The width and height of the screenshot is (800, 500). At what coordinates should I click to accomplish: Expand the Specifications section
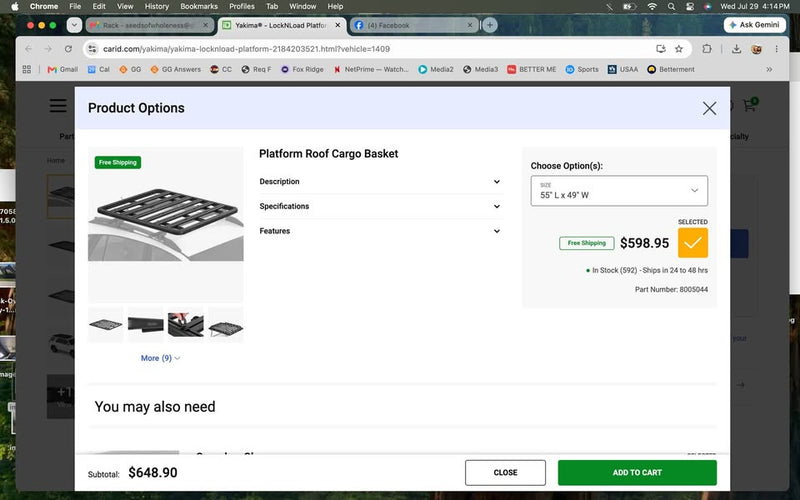(381, 206)
